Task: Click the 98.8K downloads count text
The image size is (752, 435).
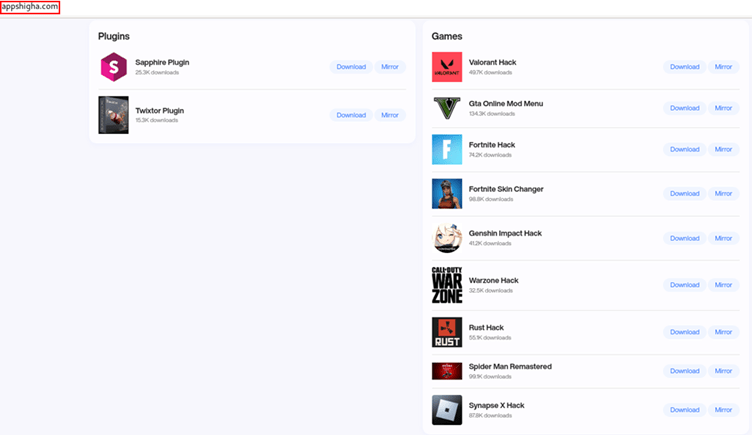Action: click(491, 200)
